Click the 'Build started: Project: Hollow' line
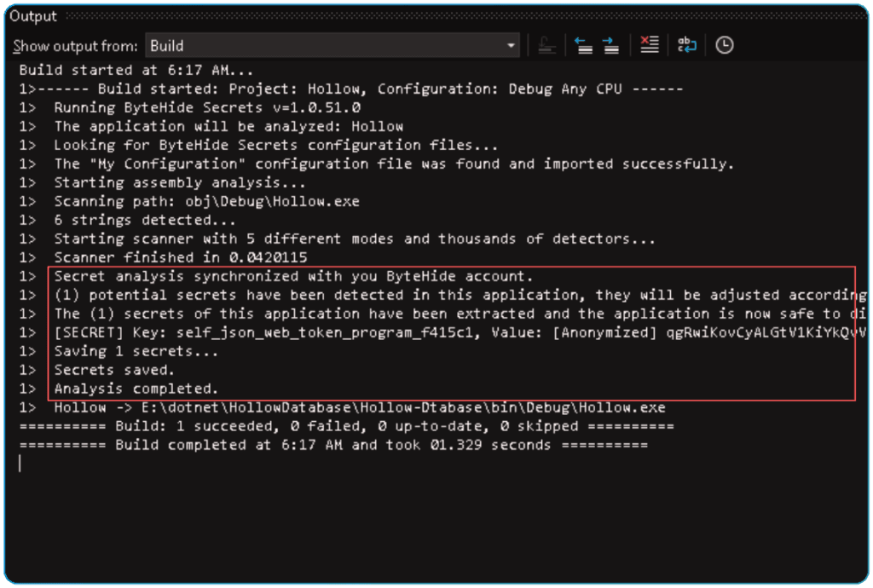The height and width of the screenshot is (588, 873). pos(351,89)
